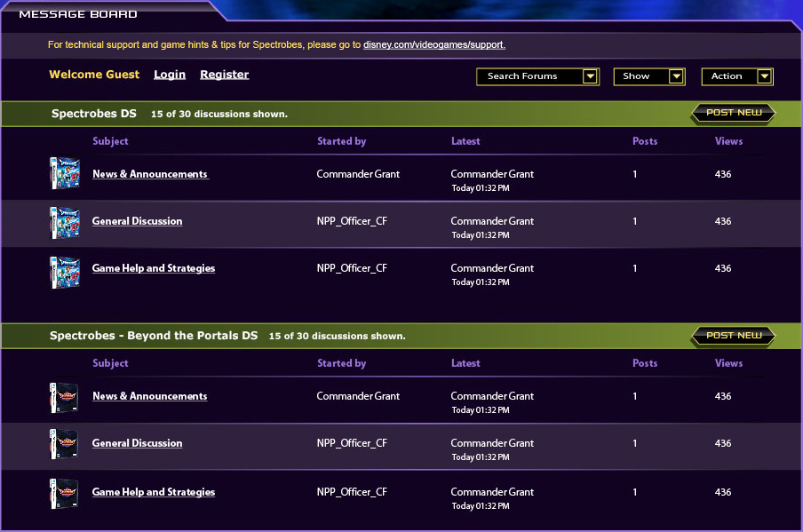Screen dimensions: 803x532
Task: Click Spectrobes DS box art beside News & Announcements
Action: [x=65, y=173]
